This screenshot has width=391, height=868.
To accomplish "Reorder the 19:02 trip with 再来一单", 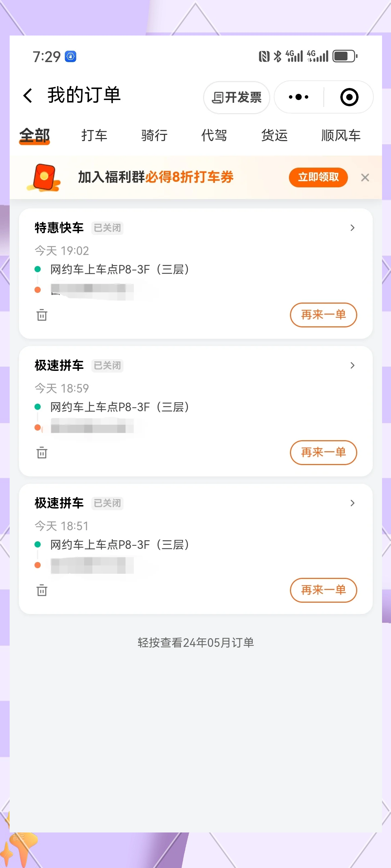I will [323, 315].
